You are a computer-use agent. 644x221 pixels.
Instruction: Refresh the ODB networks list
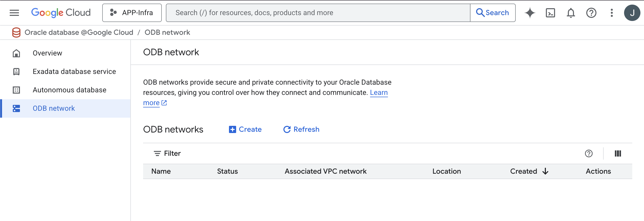[301, 129]
